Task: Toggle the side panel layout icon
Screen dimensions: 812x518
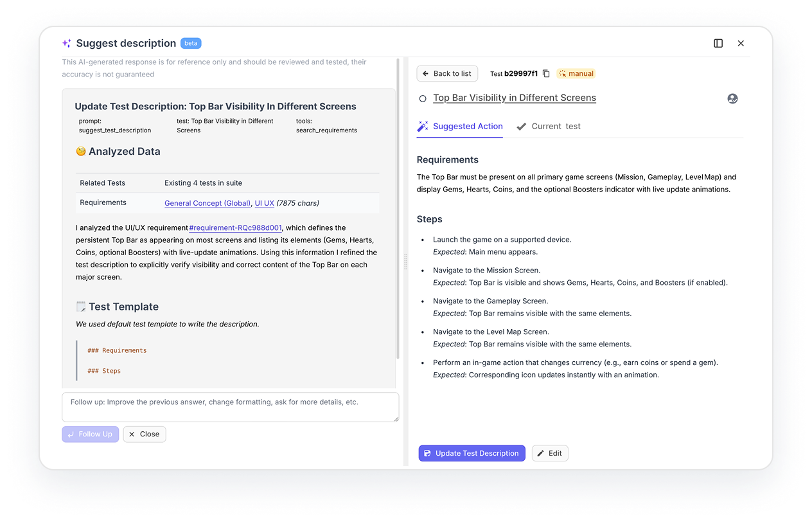Action: click(718, 43)
